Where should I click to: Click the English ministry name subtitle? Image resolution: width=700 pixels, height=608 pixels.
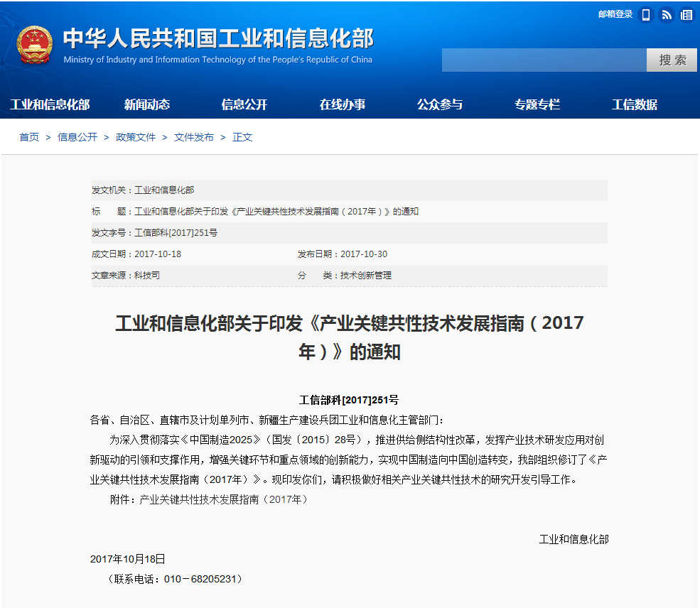tap(218, 60)
